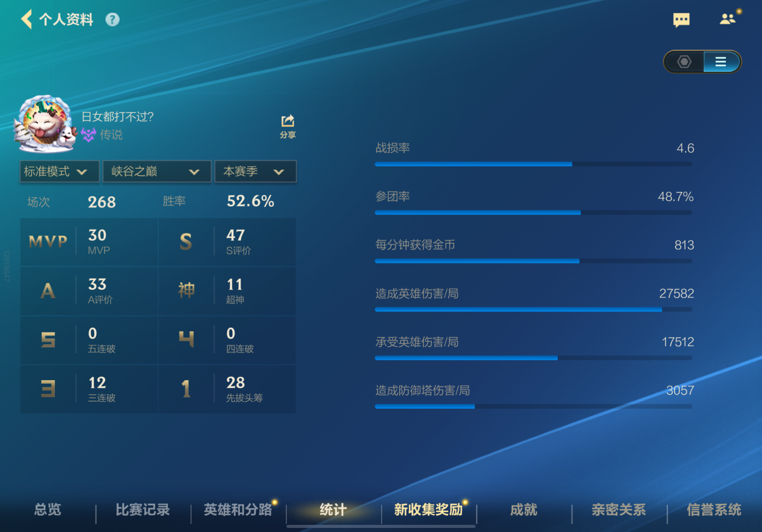This screenshot has height=532, width=762.
Task: Click the 27582 hero damage value
Action: [x=676, y=293]
